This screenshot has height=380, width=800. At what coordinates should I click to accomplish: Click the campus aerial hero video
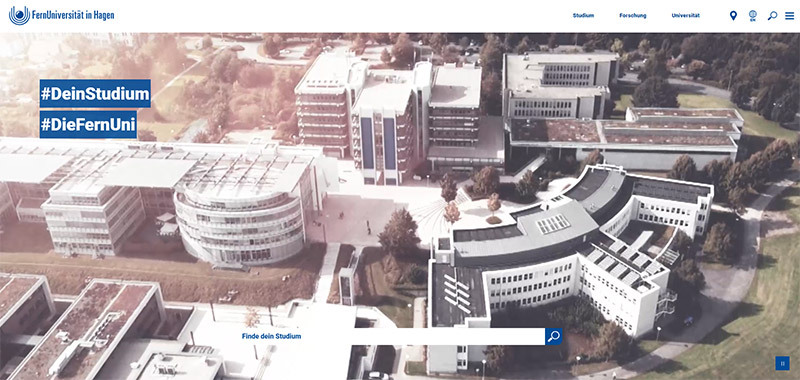(x=400, y=207)
